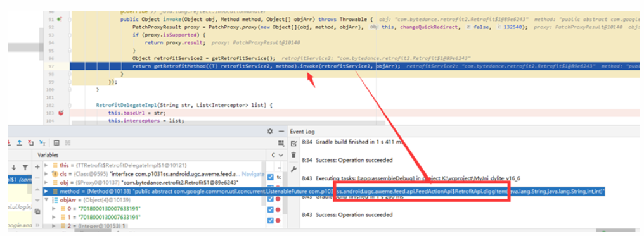Toggle breakpoint checkbox level with the 0 = row
Image resolution: width=644 pixels, height=236 pixels.
pos(270,210)
